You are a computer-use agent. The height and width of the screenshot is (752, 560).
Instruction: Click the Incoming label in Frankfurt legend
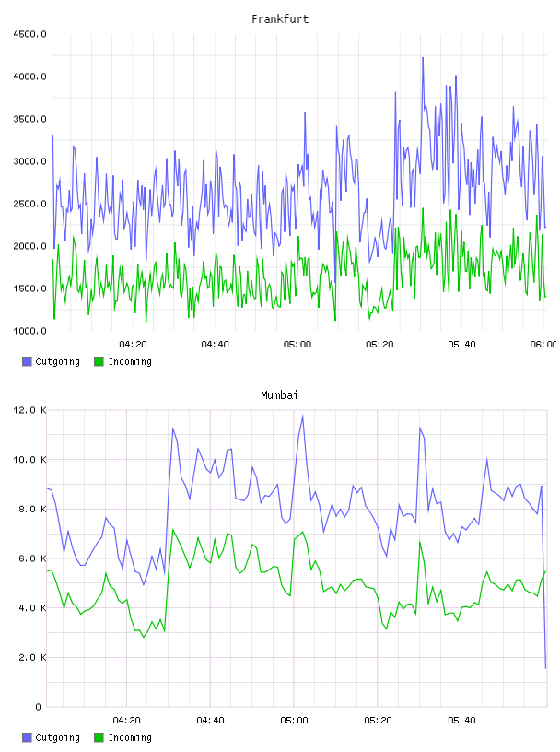pyautogui.click(x=130, y=362)
